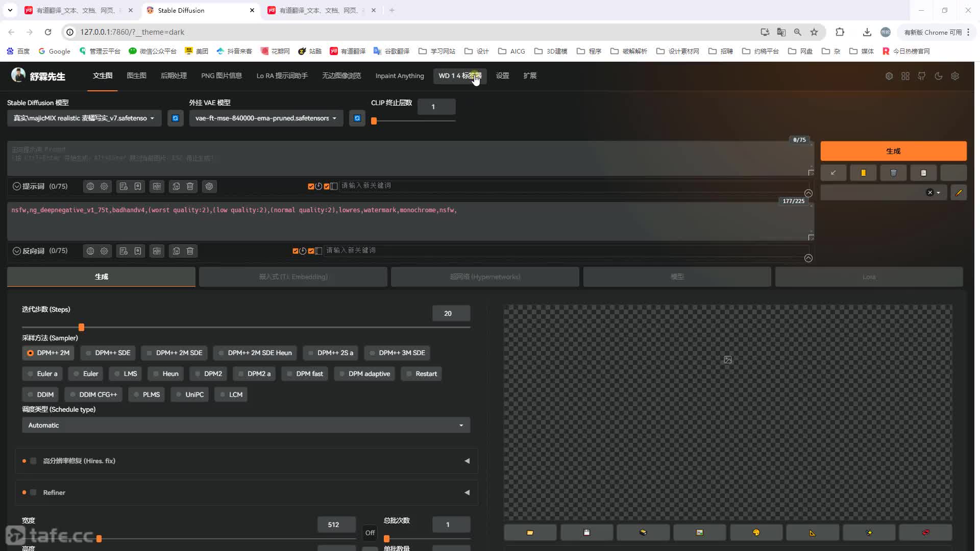Click the sparkle stars icon below preview

pos(869,532)
